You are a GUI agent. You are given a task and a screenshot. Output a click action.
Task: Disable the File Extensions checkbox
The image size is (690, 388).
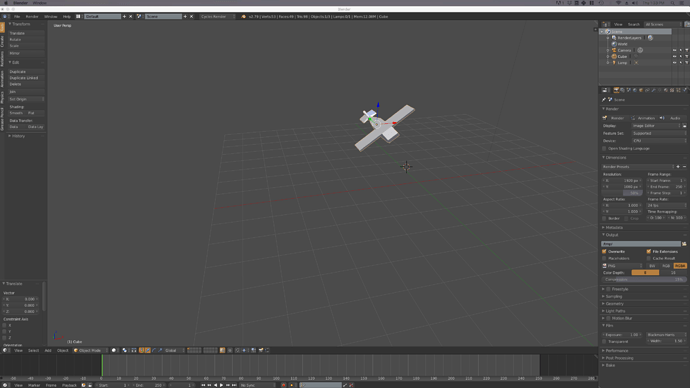649,252
